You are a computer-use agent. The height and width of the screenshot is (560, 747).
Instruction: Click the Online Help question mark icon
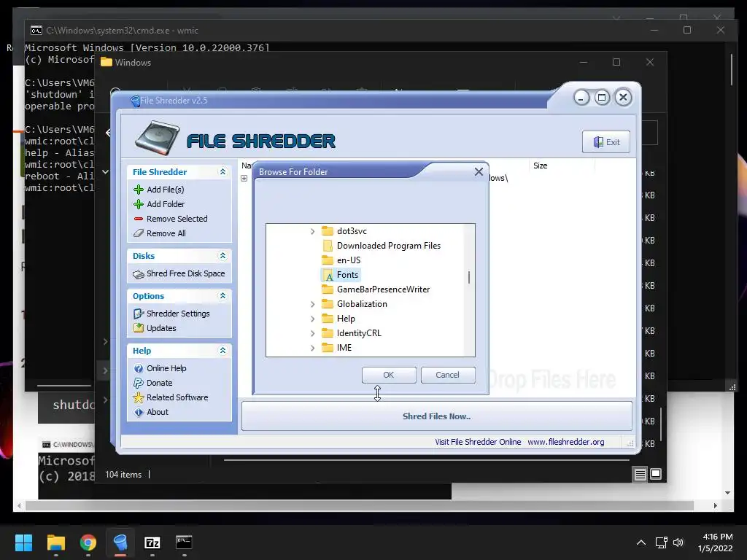pos(139,368)
